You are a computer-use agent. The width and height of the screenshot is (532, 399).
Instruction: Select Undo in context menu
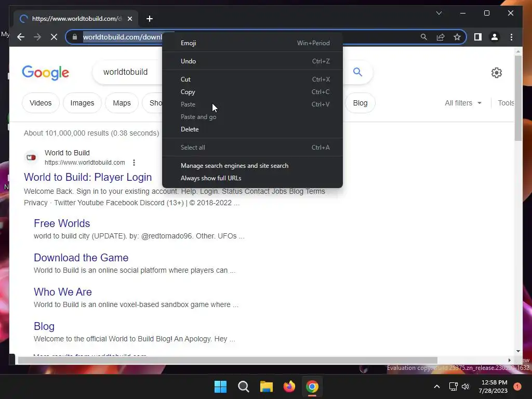(252, 61)
